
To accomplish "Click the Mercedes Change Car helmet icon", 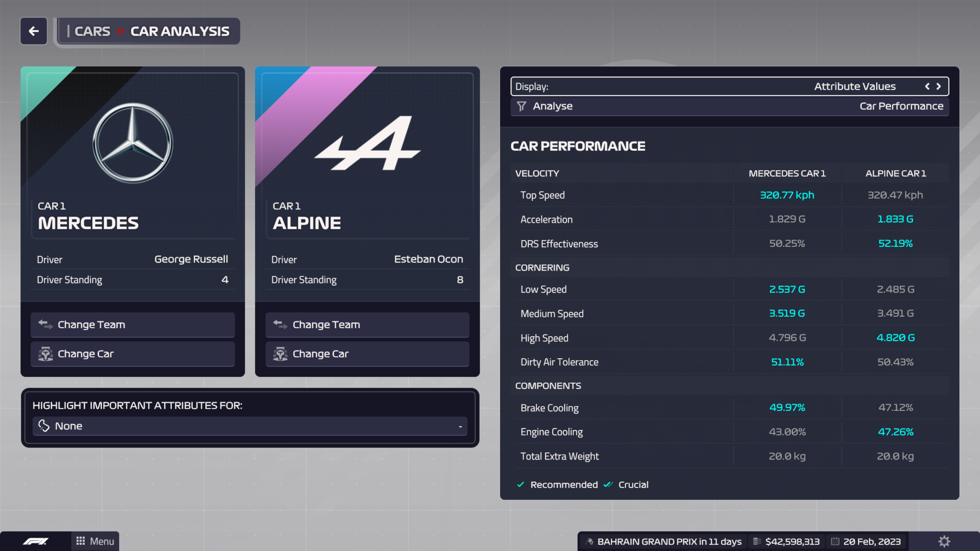I will 46,354.
